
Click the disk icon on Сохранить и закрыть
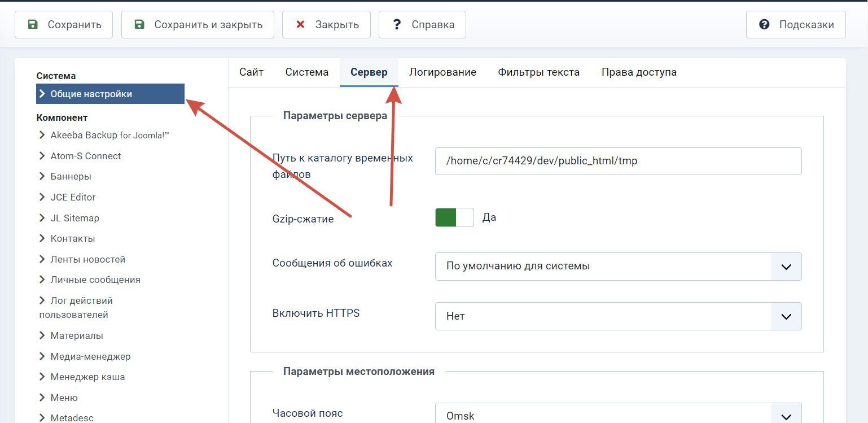pyautogui.click(x=139, y=24)
